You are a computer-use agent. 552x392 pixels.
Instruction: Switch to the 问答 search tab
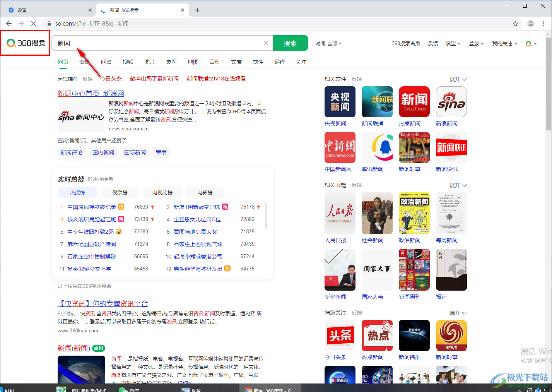pyautogui.click(x=106, y=62)
